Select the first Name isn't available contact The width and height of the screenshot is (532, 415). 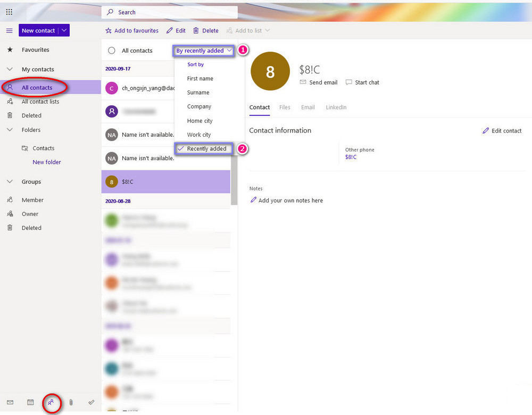[x=138, y=135]
